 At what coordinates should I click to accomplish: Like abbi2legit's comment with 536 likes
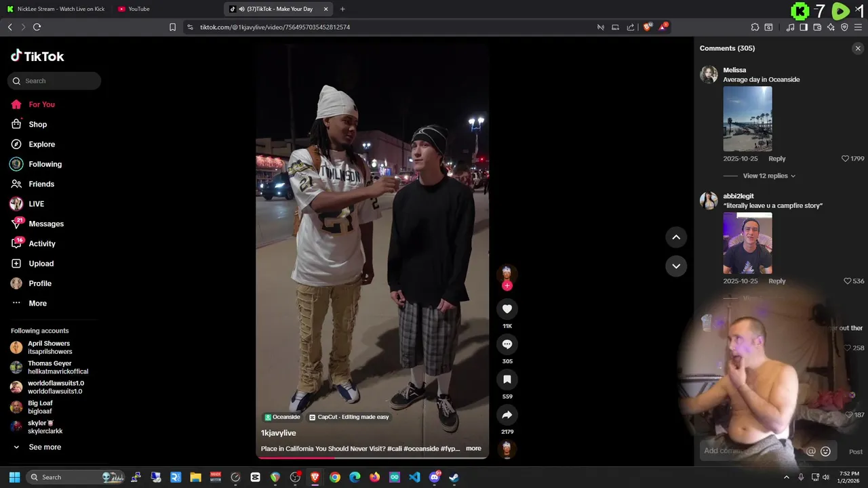(x=847, y=281)
